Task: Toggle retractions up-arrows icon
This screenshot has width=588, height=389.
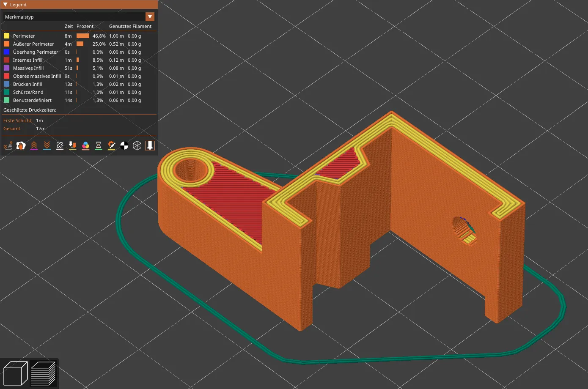Action: [x=34, y=146]
